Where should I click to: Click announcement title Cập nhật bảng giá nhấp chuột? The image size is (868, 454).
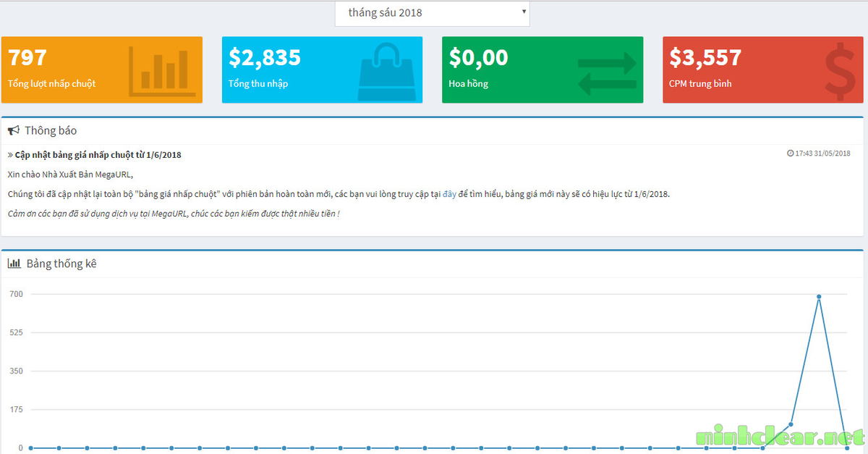point(98,155)
